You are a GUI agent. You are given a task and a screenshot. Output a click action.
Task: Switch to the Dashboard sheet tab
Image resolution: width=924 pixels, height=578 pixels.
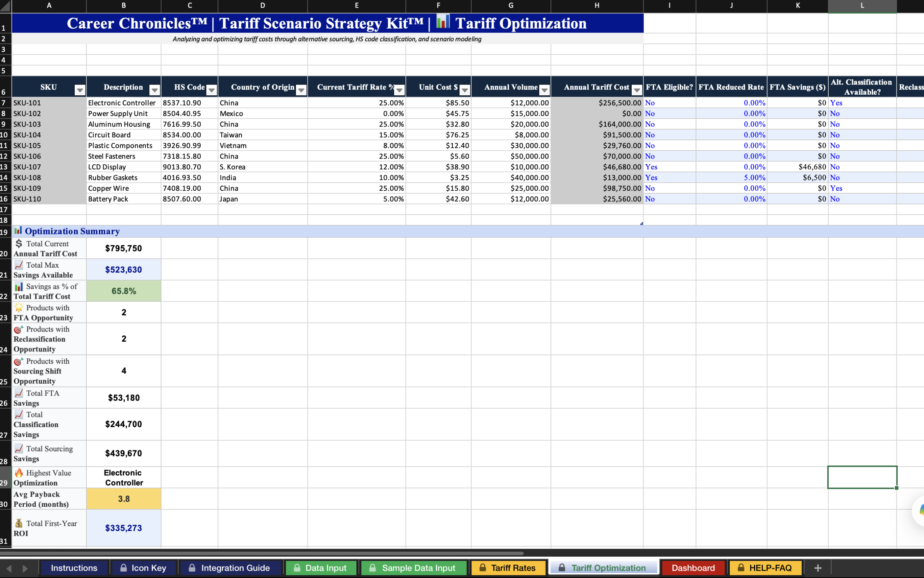tap(693, 568)
